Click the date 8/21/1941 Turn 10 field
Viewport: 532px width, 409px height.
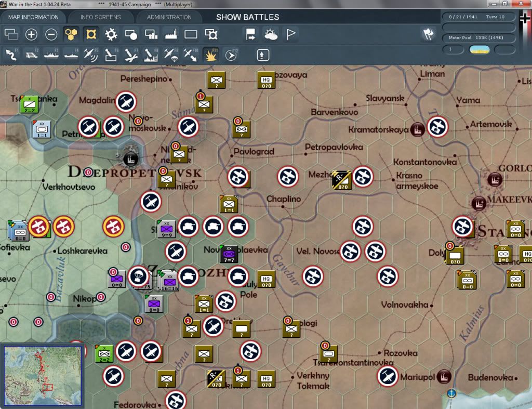pos(478,17)
